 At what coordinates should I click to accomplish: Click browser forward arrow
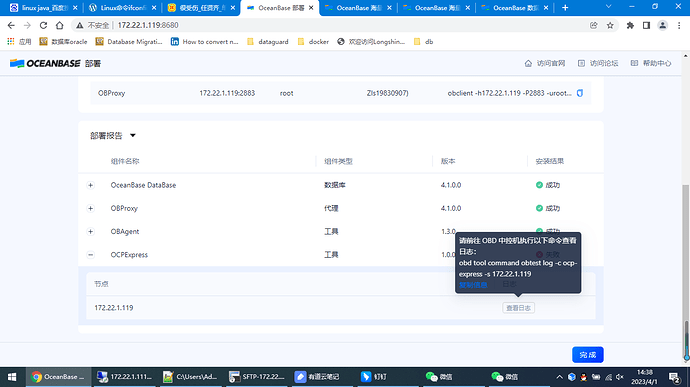pos(27,26)
